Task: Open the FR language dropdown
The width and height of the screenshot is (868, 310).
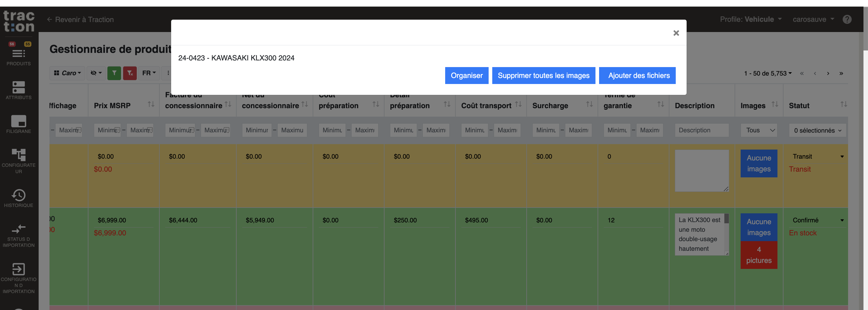Action: 148,73
